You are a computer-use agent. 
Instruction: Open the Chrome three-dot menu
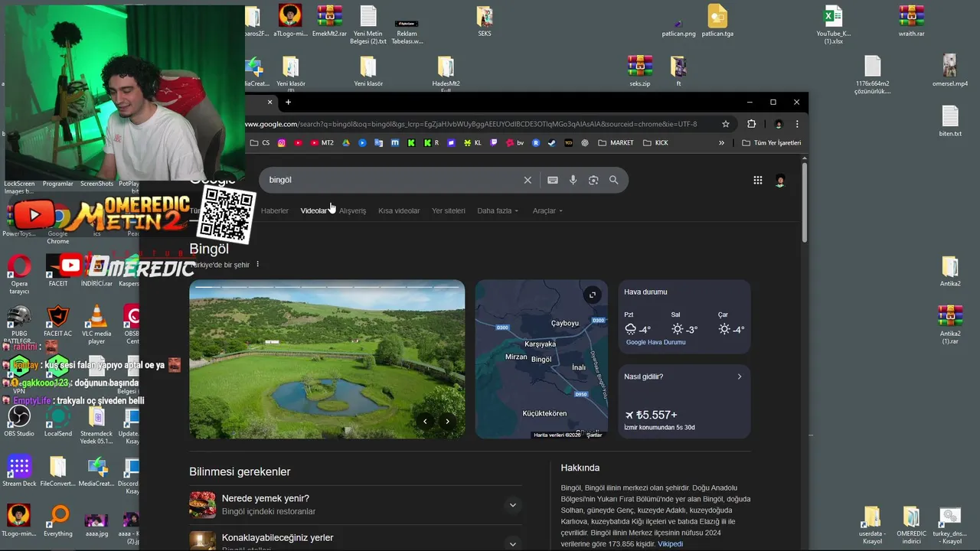797,124
